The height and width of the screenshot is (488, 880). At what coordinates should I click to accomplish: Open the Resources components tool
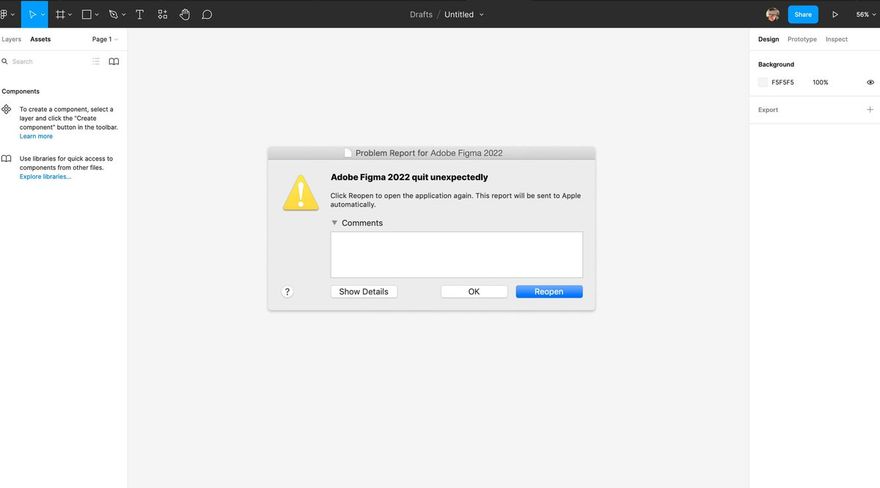point(162,15)
